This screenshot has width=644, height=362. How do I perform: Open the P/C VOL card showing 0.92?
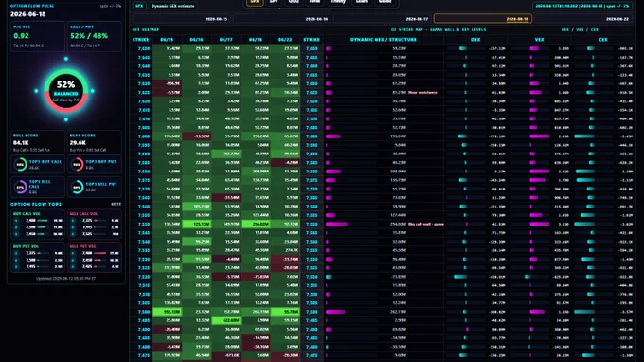(37, 37)
